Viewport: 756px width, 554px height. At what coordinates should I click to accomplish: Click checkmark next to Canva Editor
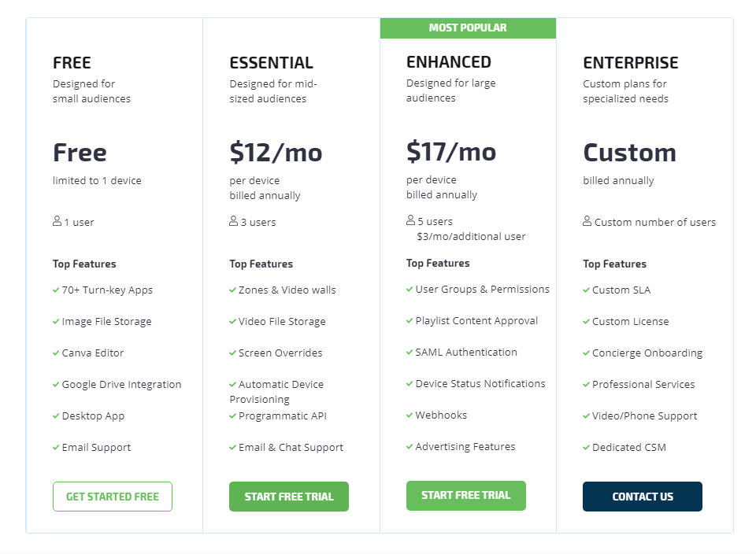(56, 353)
